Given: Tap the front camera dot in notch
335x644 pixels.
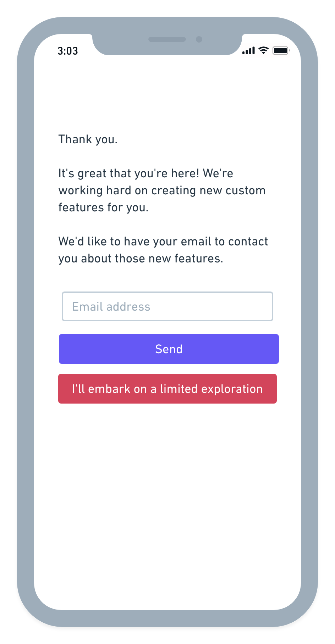Looking at the screenshot, I should (x=199, y=39).
